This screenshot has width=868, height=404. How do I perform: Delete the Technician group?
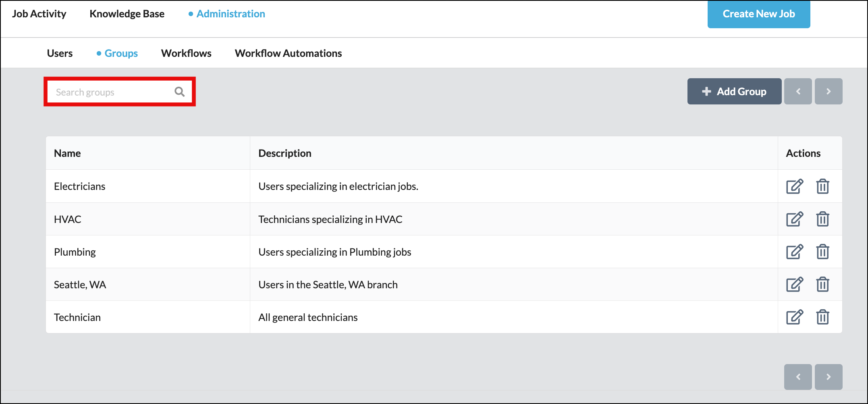[822, 317]
